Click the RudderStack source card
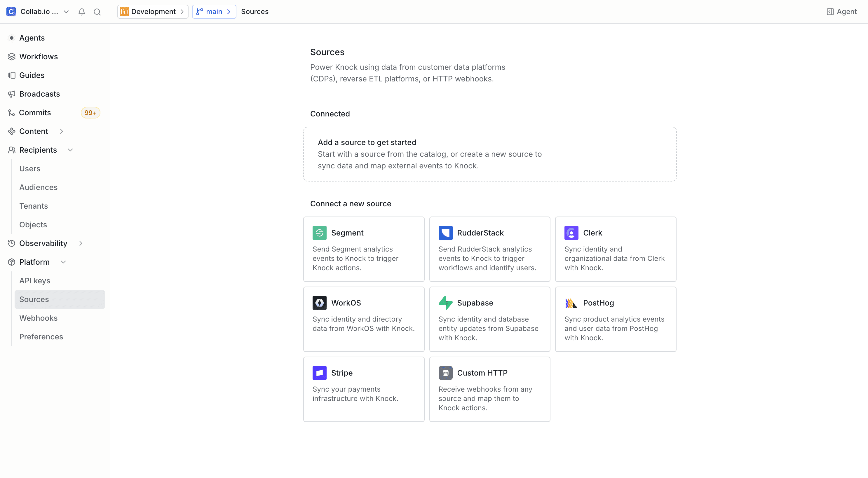 tap(489, 249)
